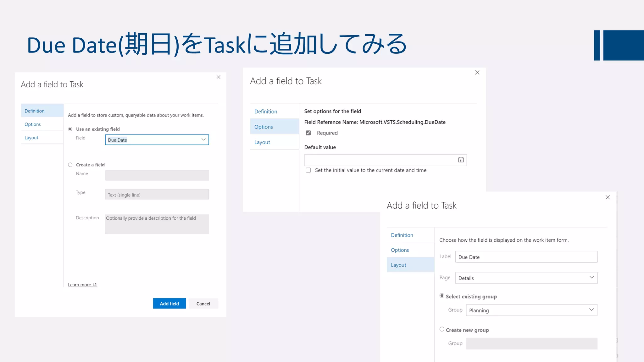Go to Definition tab in bottom-right dialog
The width and height of the screenshot is (644, 362).
point(410,235)
